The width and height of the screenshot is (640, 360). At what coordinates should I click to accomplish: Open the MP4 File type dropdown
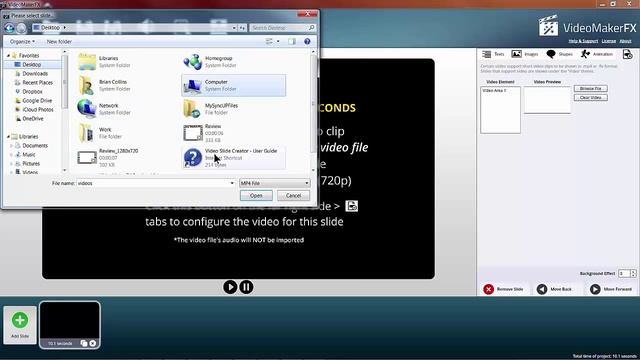tap(274, 183)
